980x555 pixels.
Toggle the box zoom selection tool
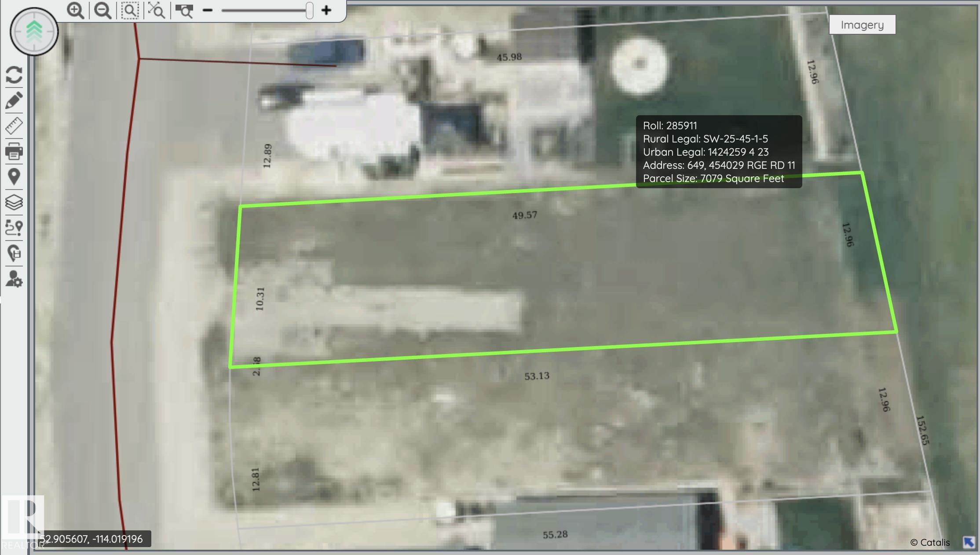click(x=131, y=11)
